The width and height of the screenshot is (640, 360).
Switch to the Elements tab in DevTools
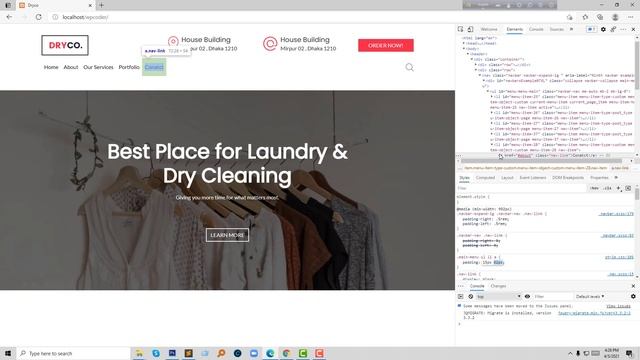pyautogui.click(x=514, y=29)
